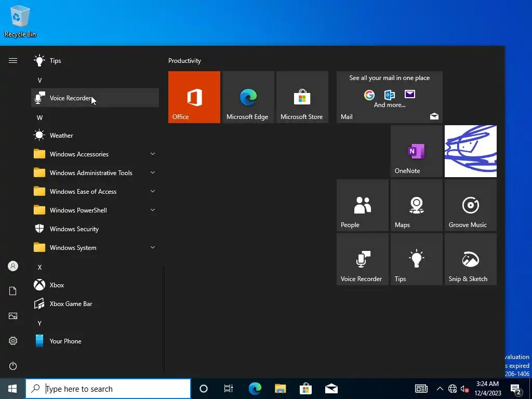This screenshot has width=532, height=399.
Task: Open the Voice Recorder tile
Action: pos(362,259)
